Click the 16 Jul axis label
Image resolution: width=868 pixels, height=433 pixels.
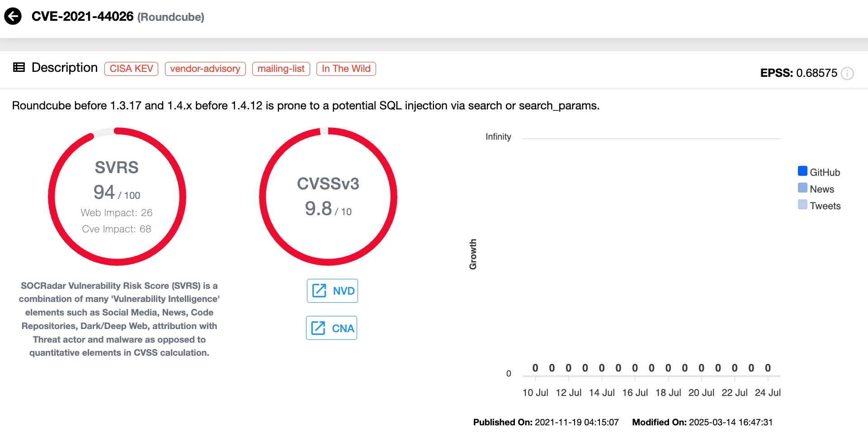(x=635, y=392)
